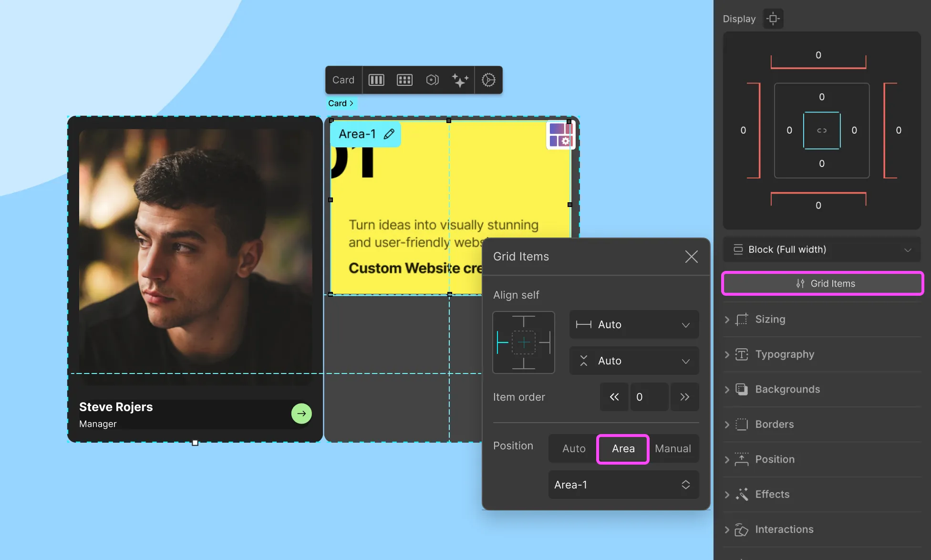Click the Typography section icon
Image resolution: width=931 pixels, height=560 pixels.
coord(742,354)
